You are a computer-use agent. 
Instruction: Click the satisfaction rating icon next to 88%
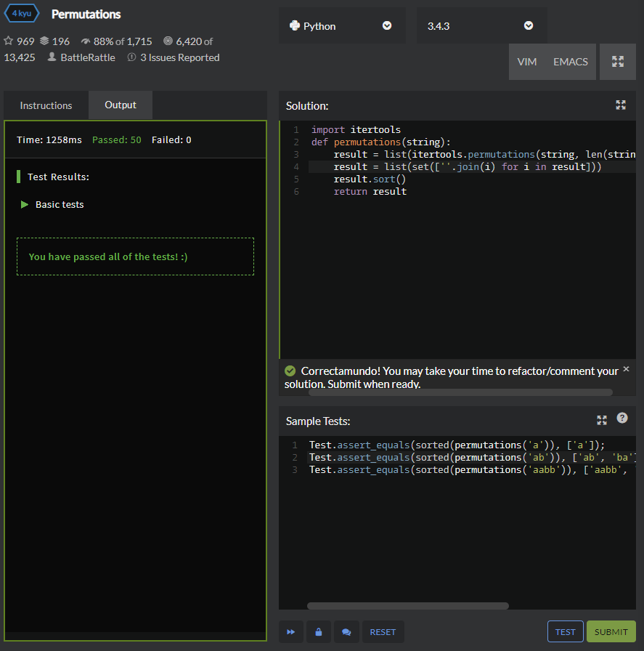[86, 41]
